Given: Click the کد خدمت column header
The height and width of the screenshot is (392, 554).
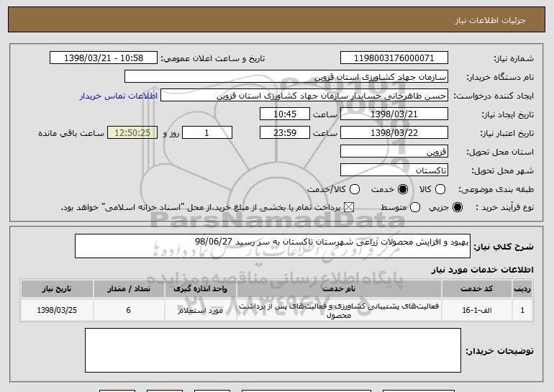Looking at the screenshot, I should click(476, 289).
